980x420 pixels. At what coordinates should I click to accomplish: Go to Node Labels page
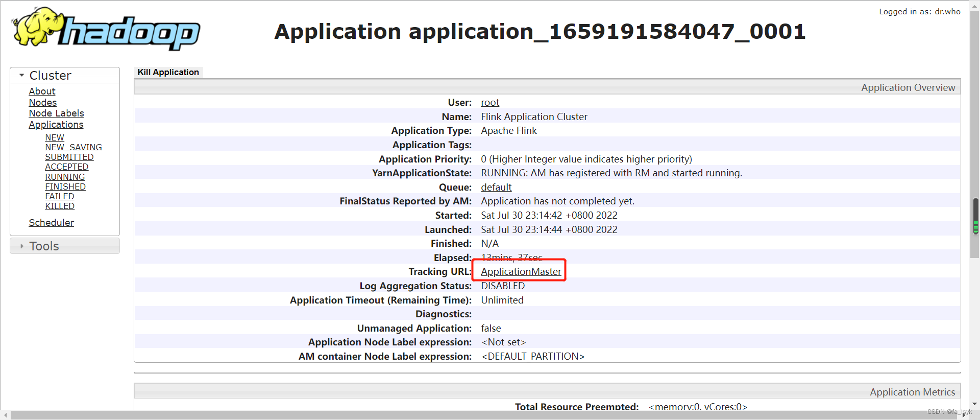[x=56, y=113]
